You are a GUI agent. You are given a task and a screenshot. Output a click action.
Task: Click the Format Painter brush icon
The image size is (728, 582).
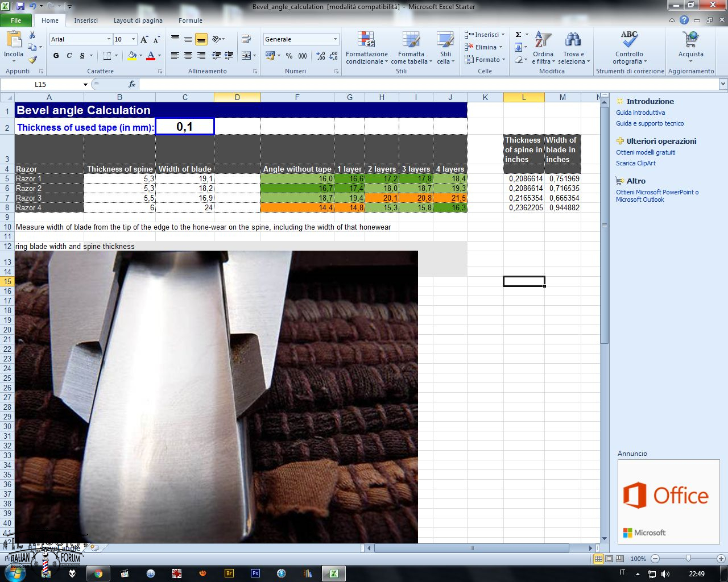pyautogui.click(x=32, y=59)
